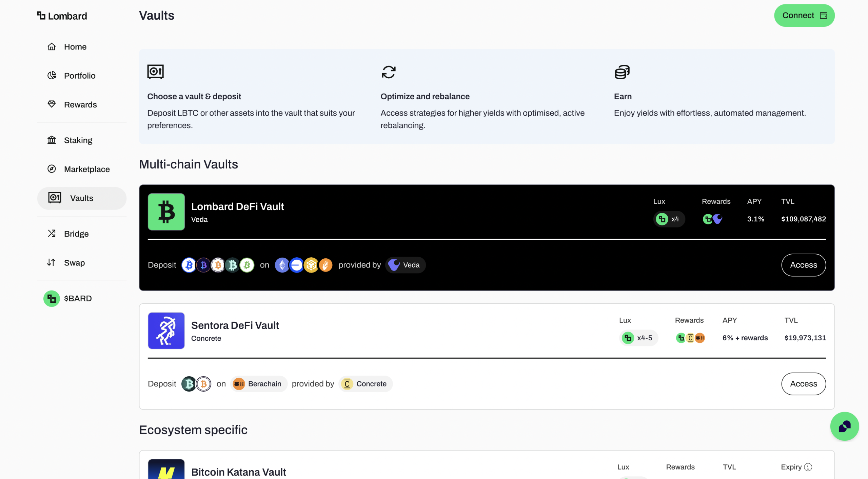Click the Lux x4 multiplier badge

pos(669,219)
